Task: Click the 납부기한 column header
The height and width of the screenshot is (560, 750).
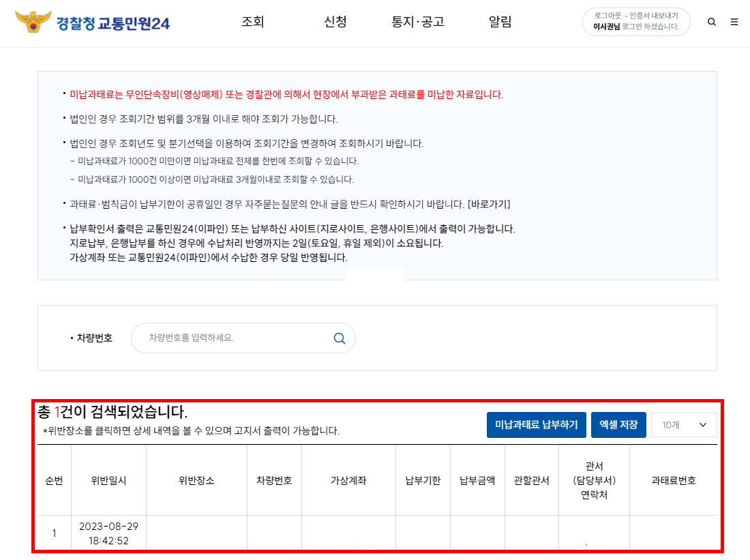Action: pos(423,481)
